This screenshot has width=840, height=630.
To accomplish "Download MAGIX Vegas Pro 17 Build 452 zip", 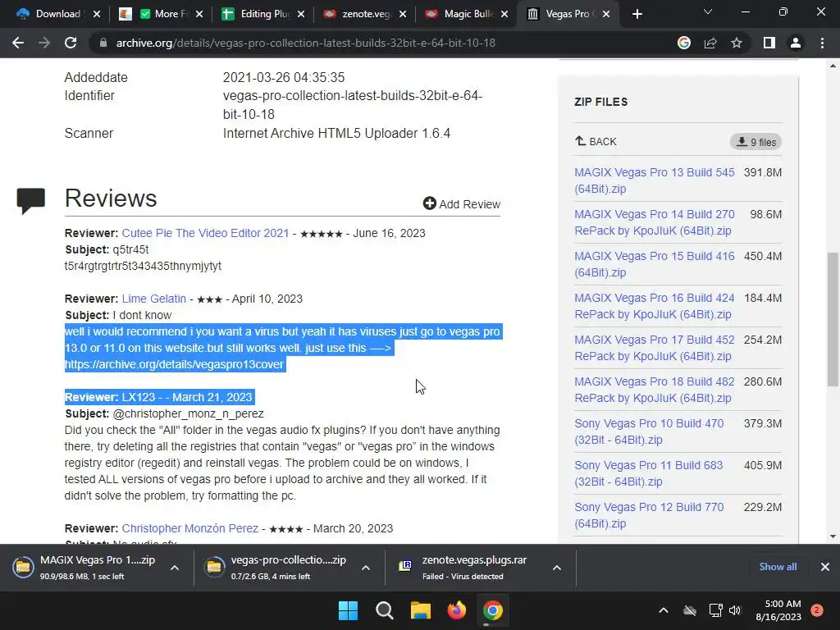I will pyautogui.click(x=654, y=348).
